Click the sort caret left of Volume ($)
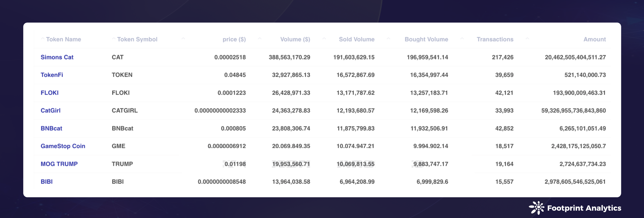Image resolution: width=644 pixels, height=218 pixels. click(260, 39)
